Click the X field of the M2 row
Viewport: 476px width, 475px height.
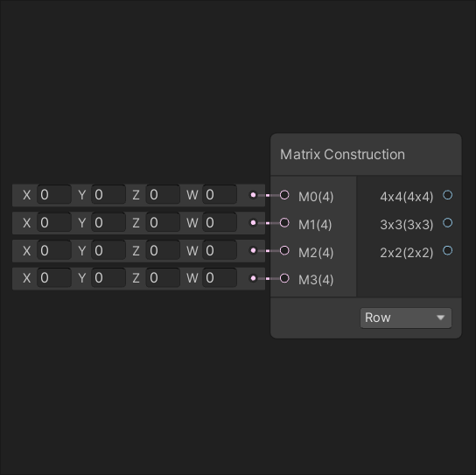click(x=54, y=250)
